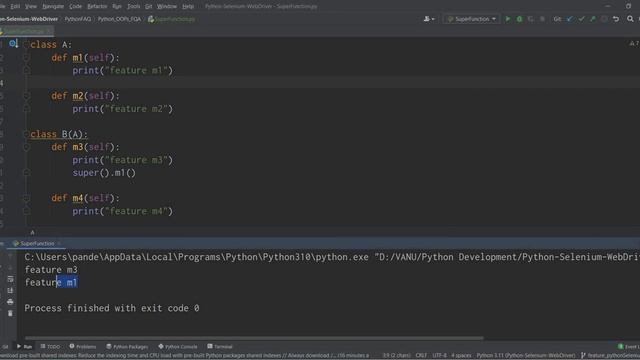The width and height of the screenshot is (640, 360).
Task: Commit changes with the Git checkmark icon
Action: 581,19
